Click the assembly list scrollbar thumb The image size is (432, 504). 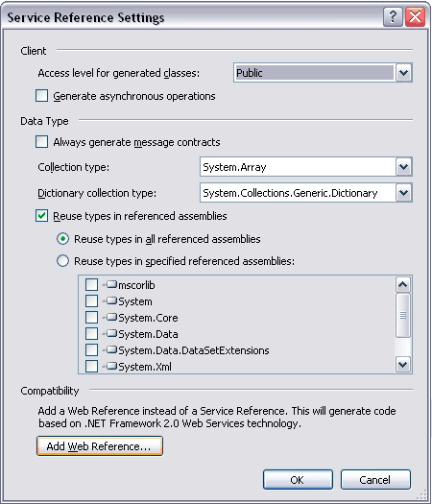pos(403,315)
